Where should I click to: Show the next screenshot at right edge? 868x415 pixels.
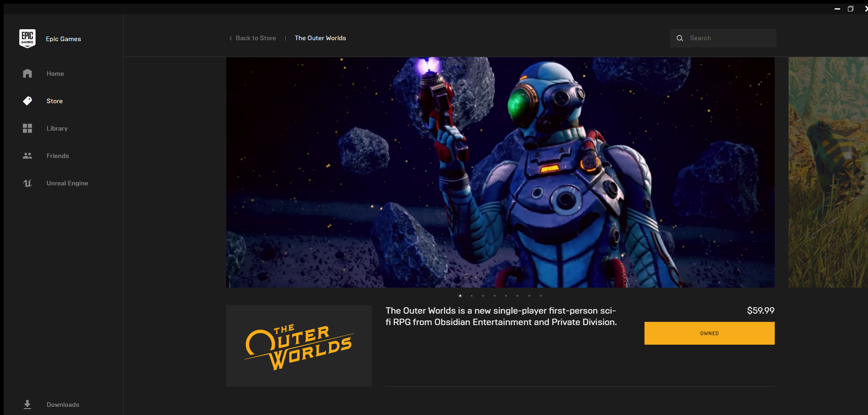(x=828, y=172)
